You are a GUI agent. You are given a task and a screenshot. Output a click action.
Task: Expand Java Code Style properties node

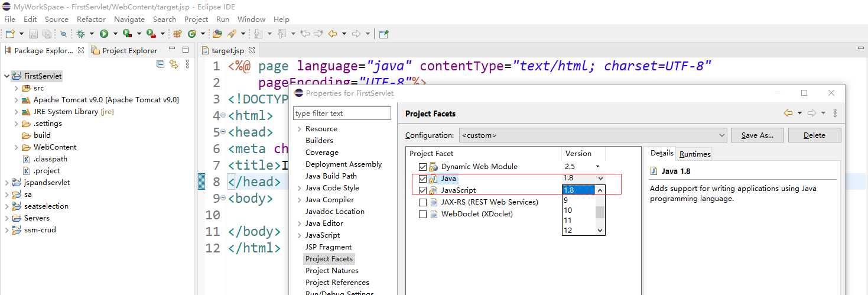point(299,188)
